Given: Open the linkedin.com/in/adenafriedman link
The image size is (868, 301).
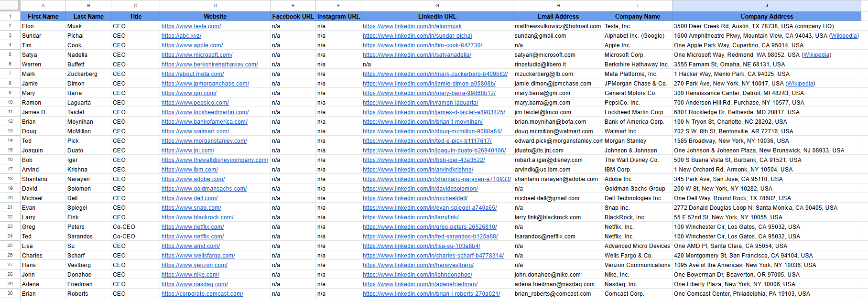Looking at the screenshot, I should (420, 284).
